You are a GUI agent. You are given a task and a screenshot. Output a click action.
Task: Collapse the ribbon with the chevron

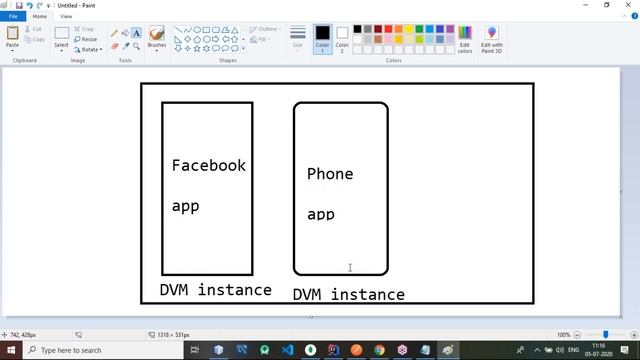pos(624,16)
